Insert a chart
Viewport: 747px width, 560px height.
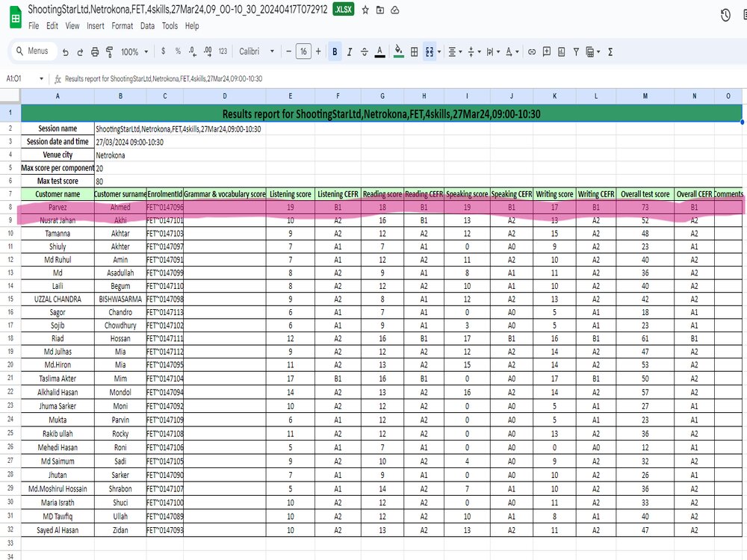(x=561, y=52)
